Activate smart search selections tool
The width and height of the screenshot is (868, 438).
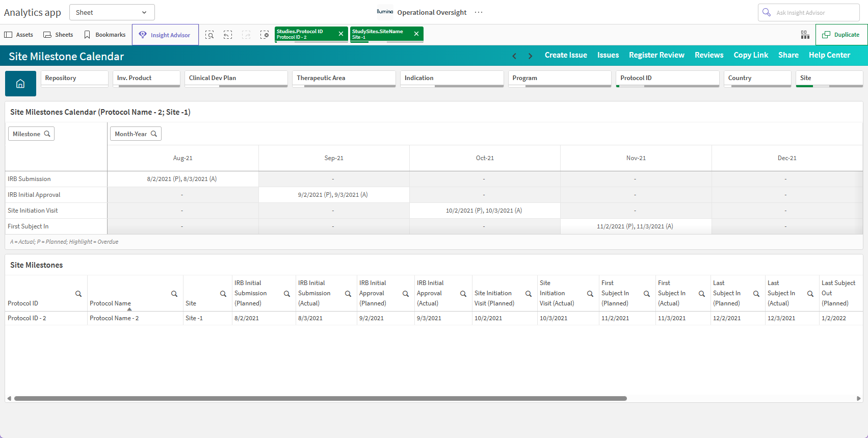pos(209,35)
